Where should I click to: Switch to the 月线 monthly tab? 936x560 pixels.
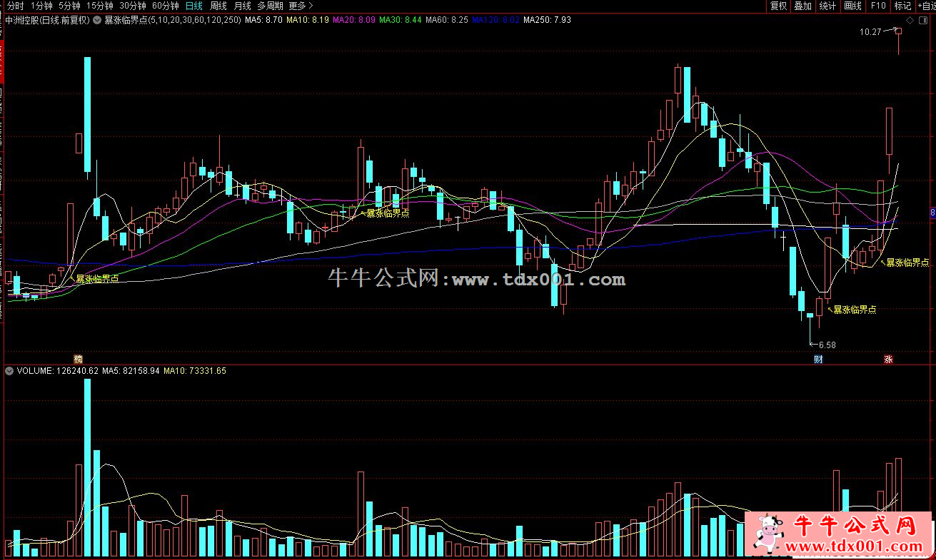tap(243, 6)
